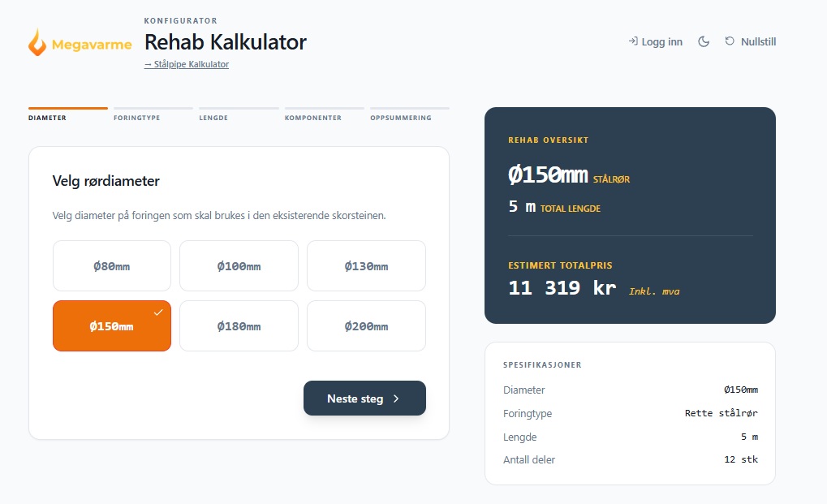827x504 pixels.
Task: Click the Megavarme flame logo icon
Action: point(37,42)
